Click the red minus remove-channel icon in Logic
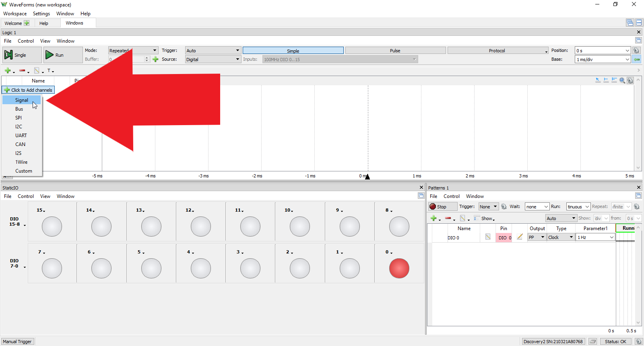 click(x=23, y=70)
